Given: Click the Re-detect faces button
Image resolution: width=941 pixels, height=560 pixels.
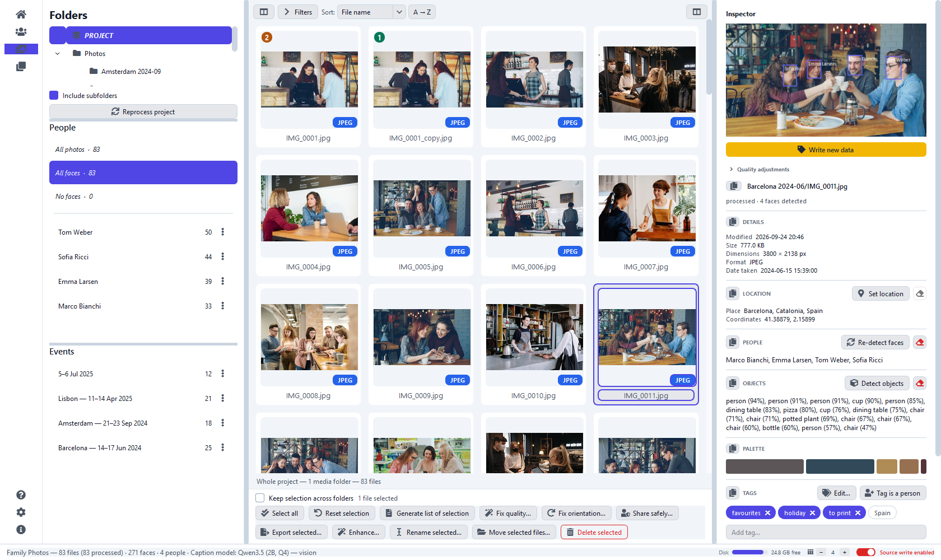Looking at the screenshot, I should [x=875, y=343].
